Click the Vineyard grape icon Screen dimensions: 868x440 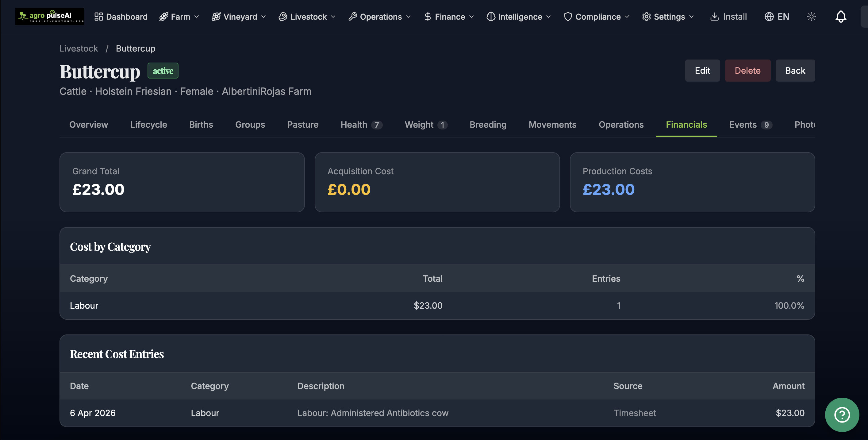pos(216,17)
